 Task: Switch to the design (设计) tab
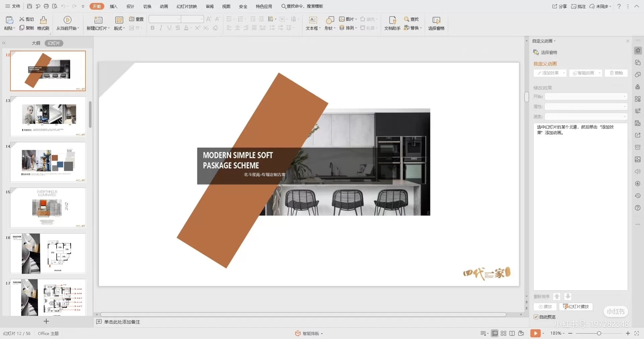click(130, 6)
